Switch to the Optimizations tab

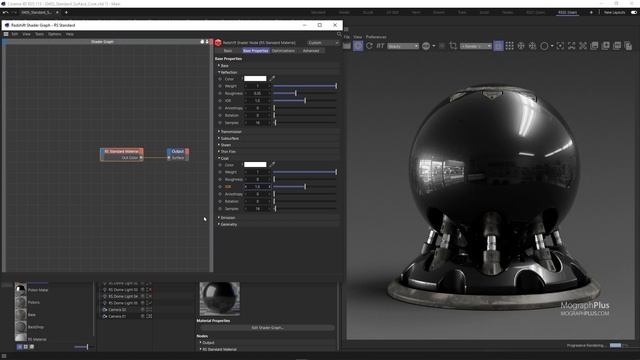coord(283,51)
